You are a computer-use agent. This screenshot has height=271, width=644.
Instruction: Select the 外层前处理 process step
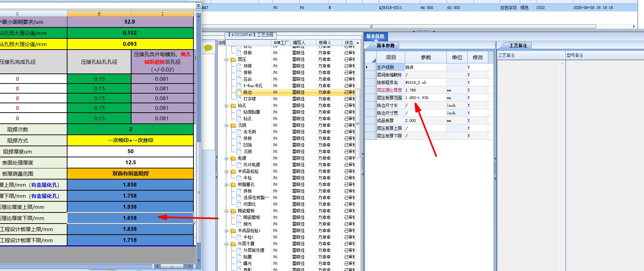254,250
